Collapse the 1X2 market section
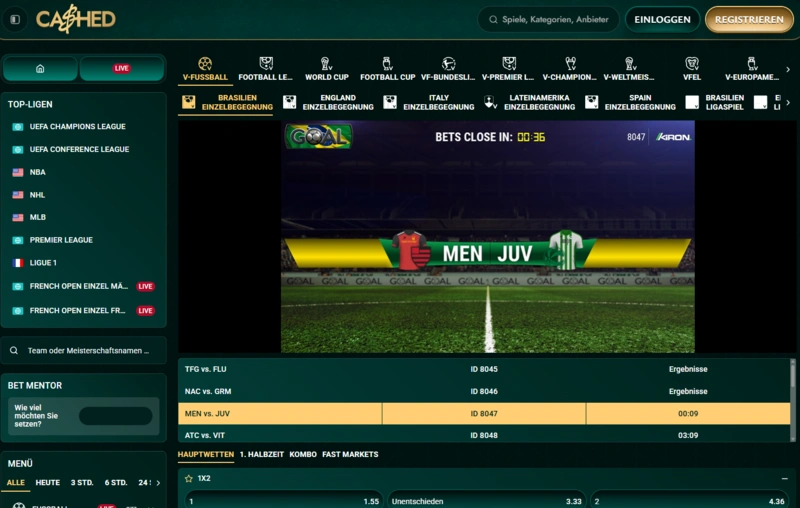800x508 pixels. point(785,478)
